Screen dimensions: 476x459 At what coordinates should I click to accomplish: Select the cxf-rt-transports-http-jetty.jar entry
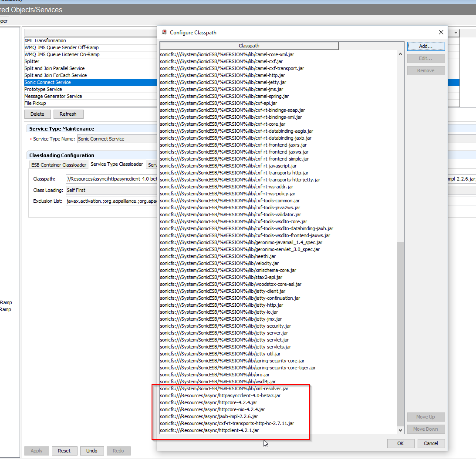click(240, 180)
